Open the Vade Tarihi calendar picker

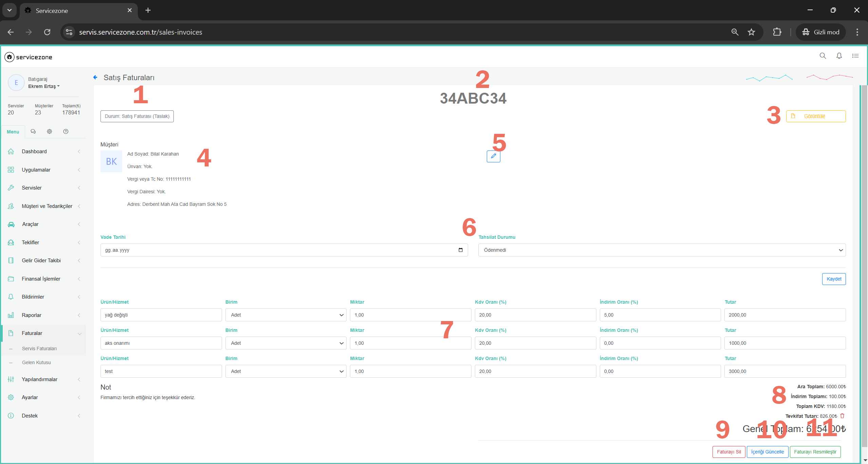pyautogui.click(x=460, y=250)
